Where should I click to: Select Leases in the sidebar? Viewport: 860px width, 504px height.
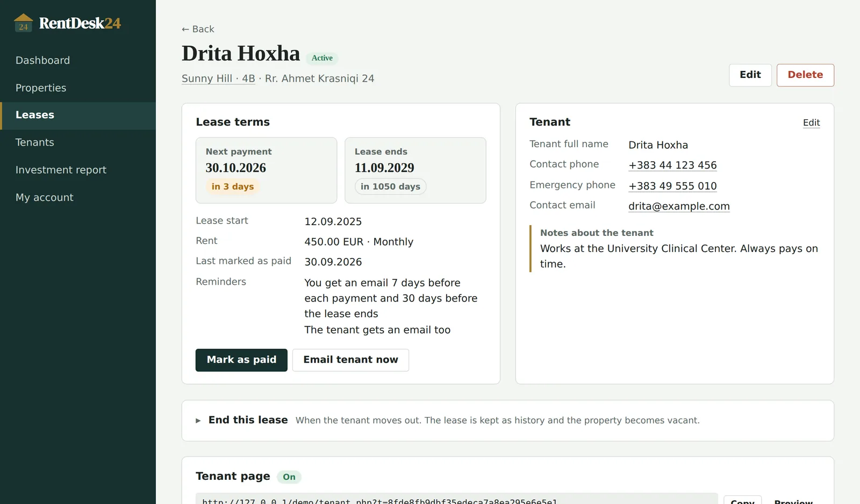point(78,115)
